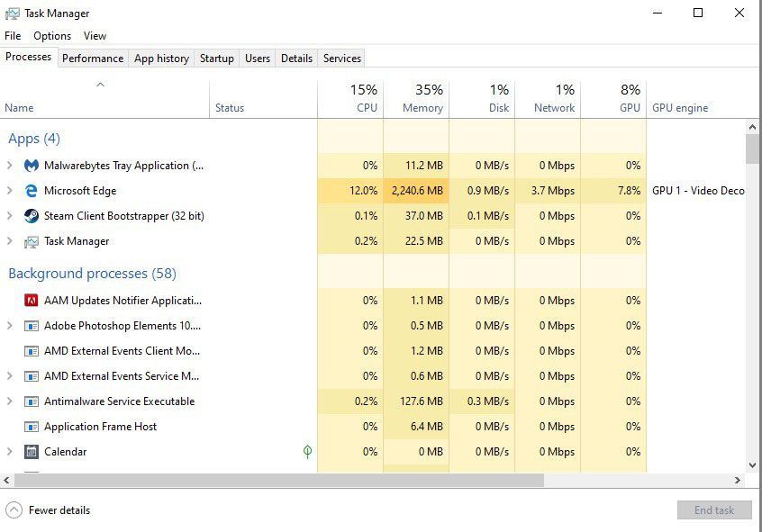
Task: Click the AMD External Events Client icon
Action: (32, 351)
